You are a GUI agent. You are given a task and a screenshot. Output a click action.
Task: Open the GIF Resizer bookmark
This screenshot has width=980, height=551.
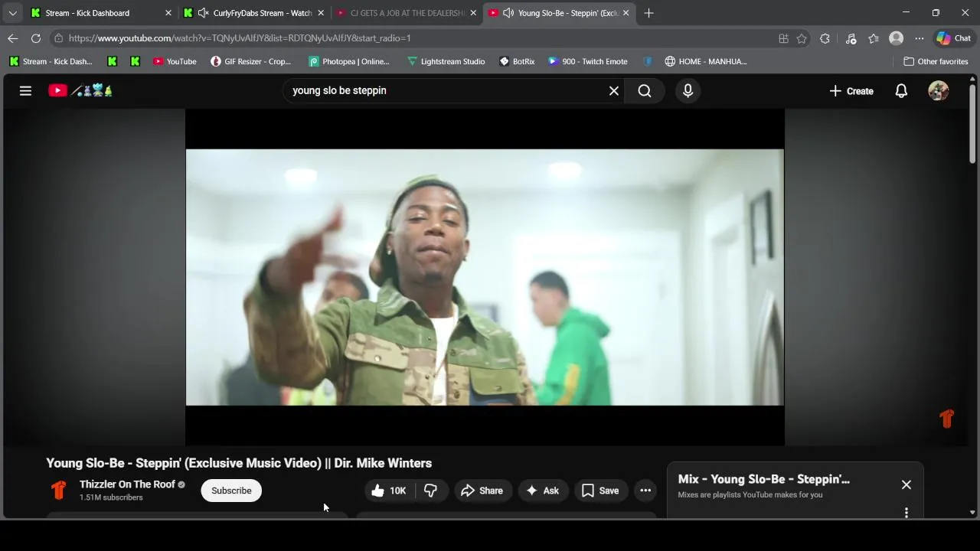251,61
